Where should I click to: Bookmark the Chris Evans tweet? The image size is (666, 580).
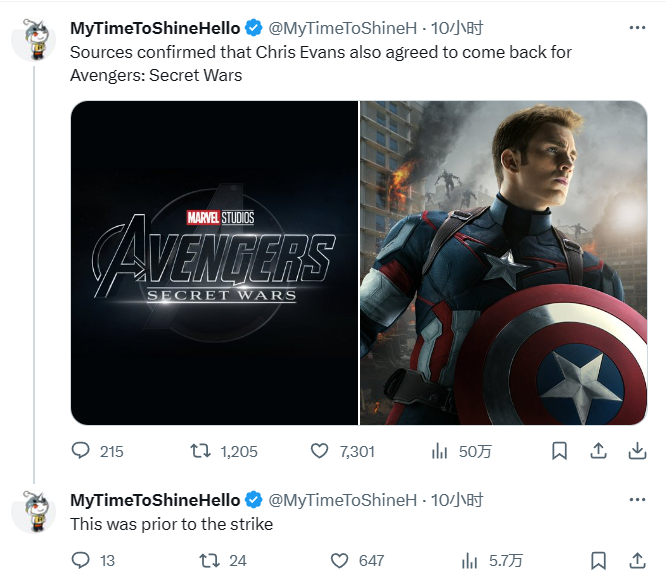(x=560, y=451)
